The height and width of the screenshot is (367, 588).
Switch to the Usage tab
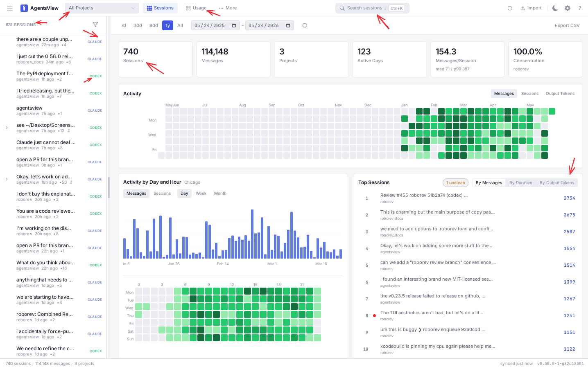pyautogui.click(x=196, y=8)
